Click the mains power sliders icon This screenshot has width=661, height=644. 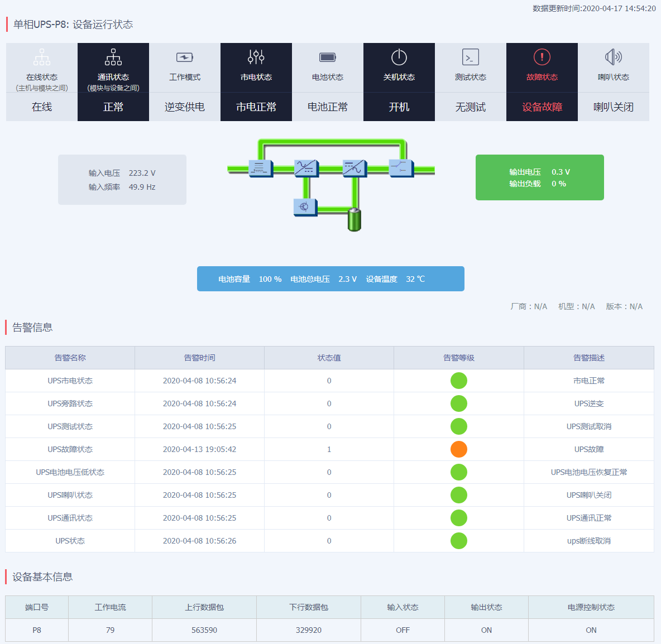pyautogui.click(x=256, y=57)
